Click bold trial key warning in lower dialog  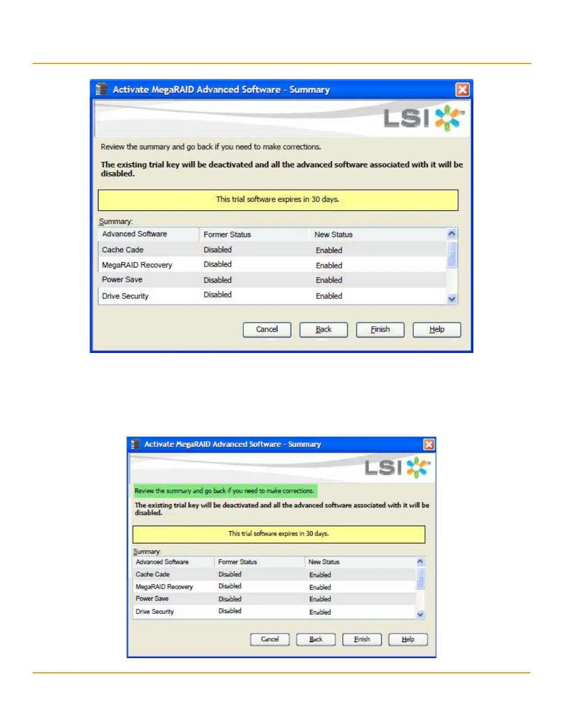tap(281, 509)
